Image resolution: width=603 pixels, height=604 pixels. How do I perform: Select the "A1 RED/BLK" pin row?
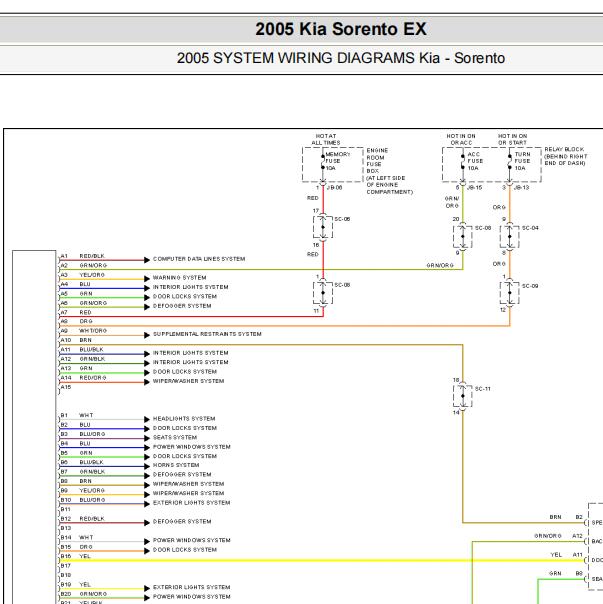tap(82, 256)
